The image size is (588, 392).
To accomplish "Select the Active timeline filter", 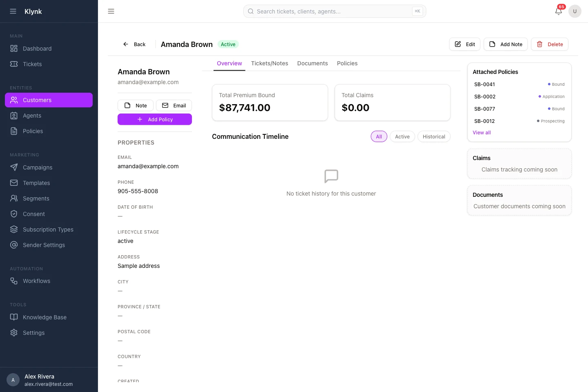I will coord(402,137).
